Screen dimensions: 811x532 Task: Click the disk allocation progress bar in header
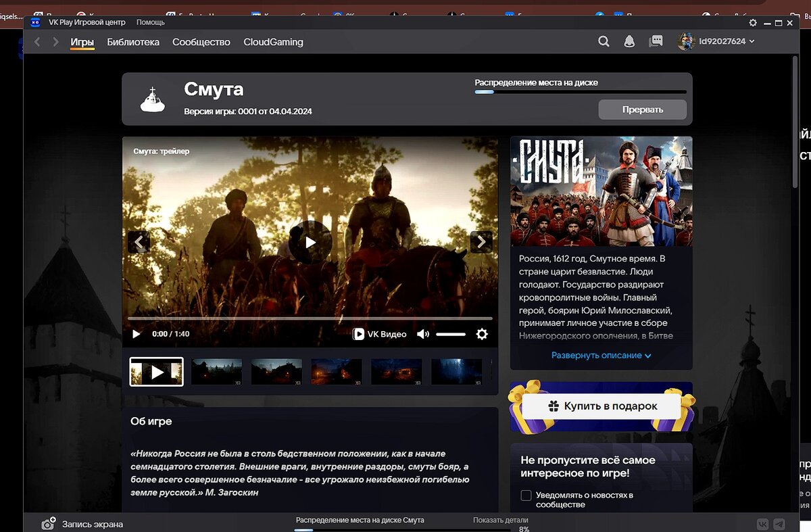(x=581, y=91)
